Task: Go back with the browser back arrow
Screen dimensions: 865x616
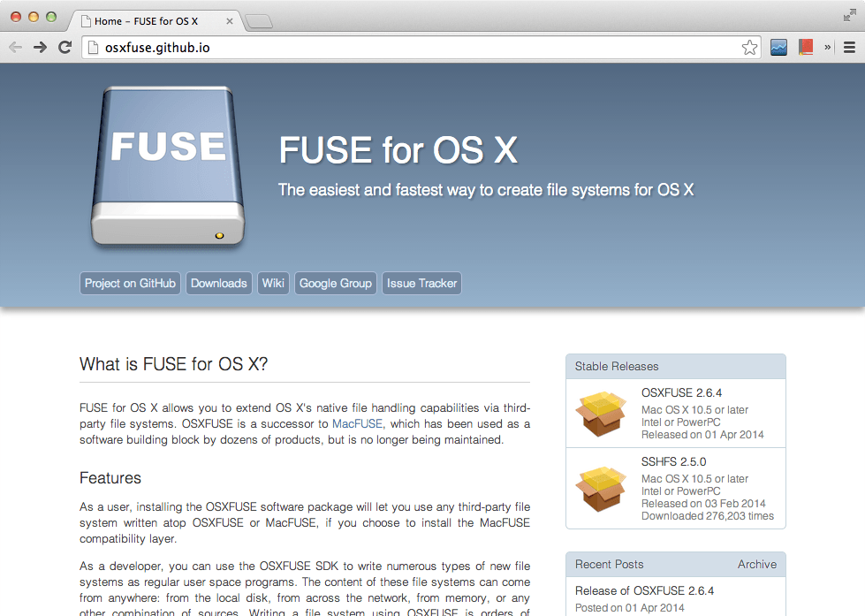Action: pyautogui.click(x=16, y=48)
